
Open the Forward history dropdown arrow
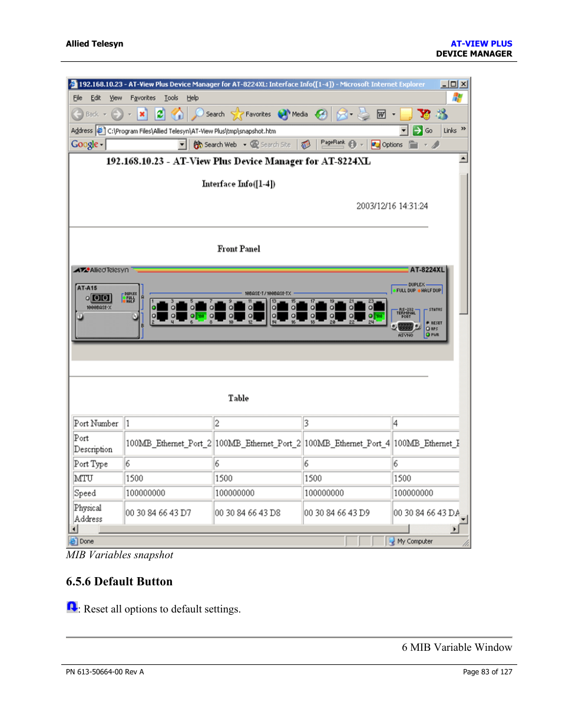point(129,114)
